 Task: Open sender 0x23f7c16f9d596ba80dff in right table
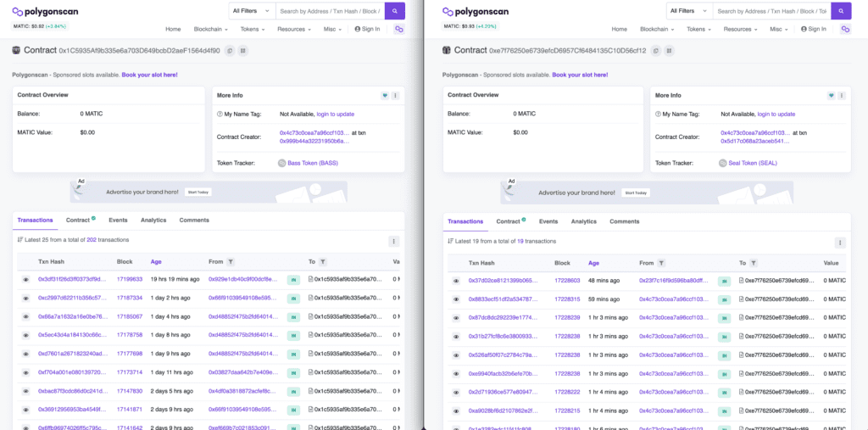[x=674, y=282]
